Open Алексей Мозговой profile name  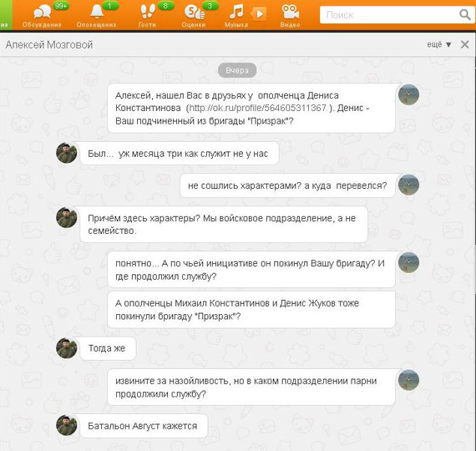[x=49, y=44]
